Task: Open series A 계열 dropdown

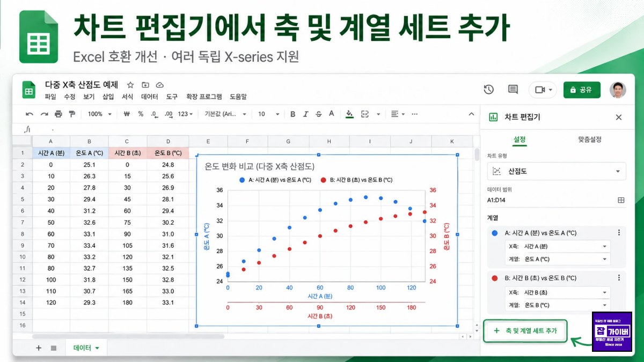Action: (x=558, y=259)
